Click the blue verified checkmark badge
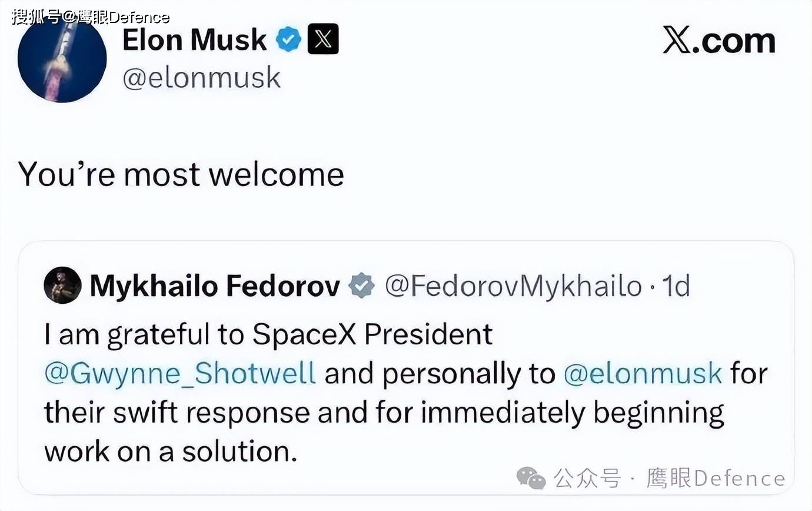Image resolution: width=812 pixels, height=511 pixels. (x=288, y=39)
